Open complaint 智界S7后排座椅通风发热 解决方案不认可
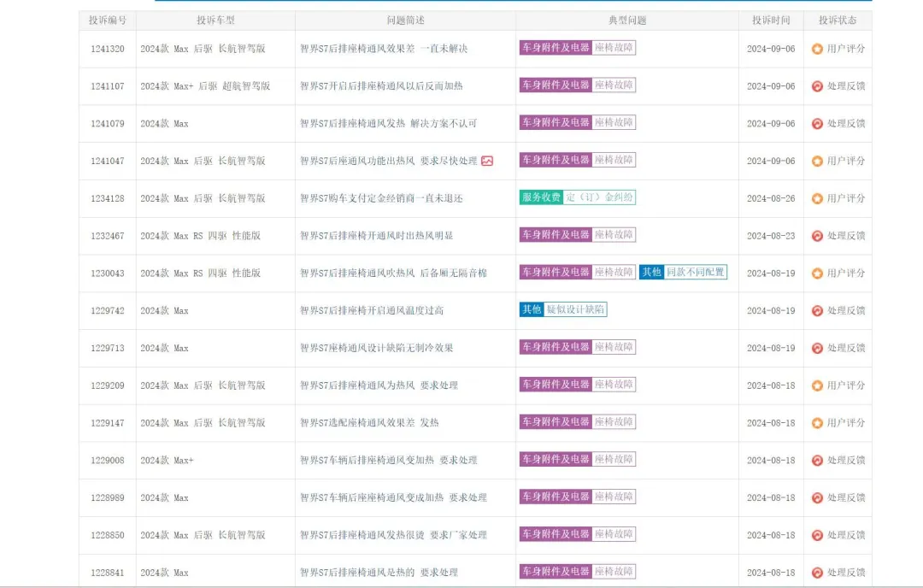Image resolution: width=923 pixels, height=588 pixels. [x=388, y=124]
